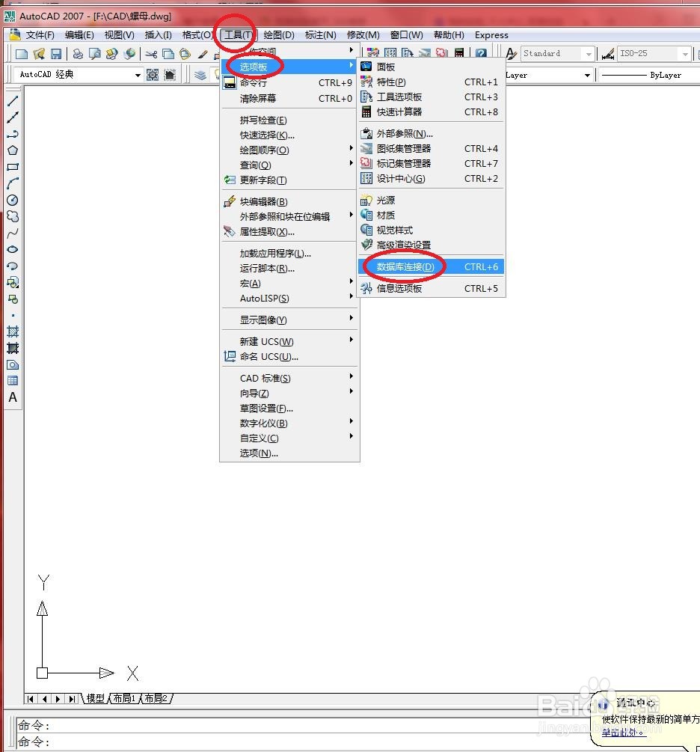Choose 特性(P) palette entry
700x752 pixels.
coord(431,82)
